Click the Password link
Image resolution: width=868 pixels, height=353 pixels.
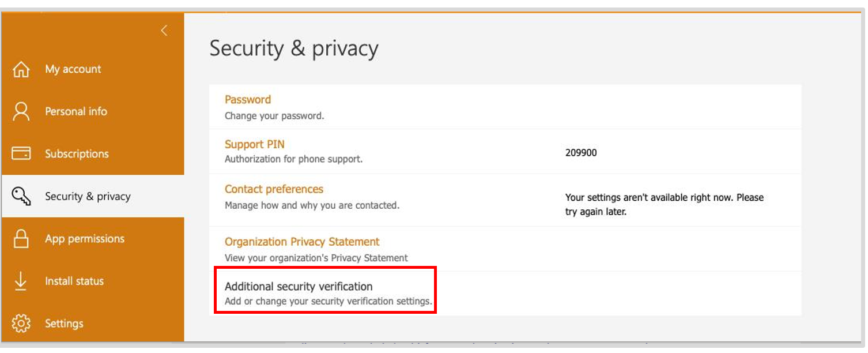(x=248, y=100)
